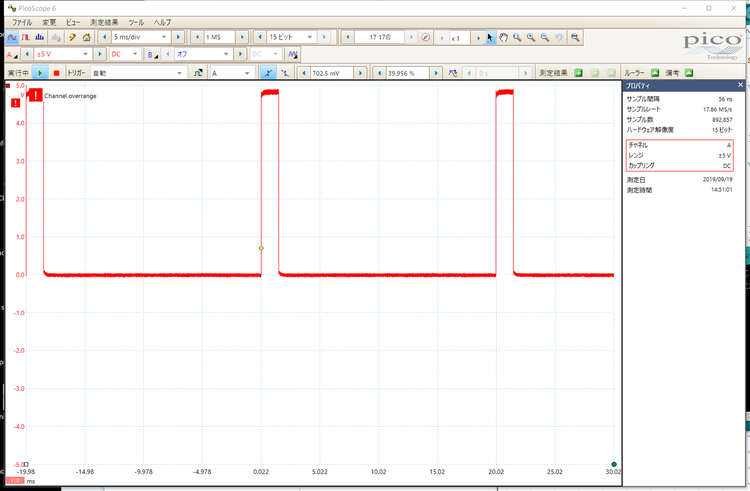
Task: Select the arrow pointer tool
Action: (x=489, y=37)
